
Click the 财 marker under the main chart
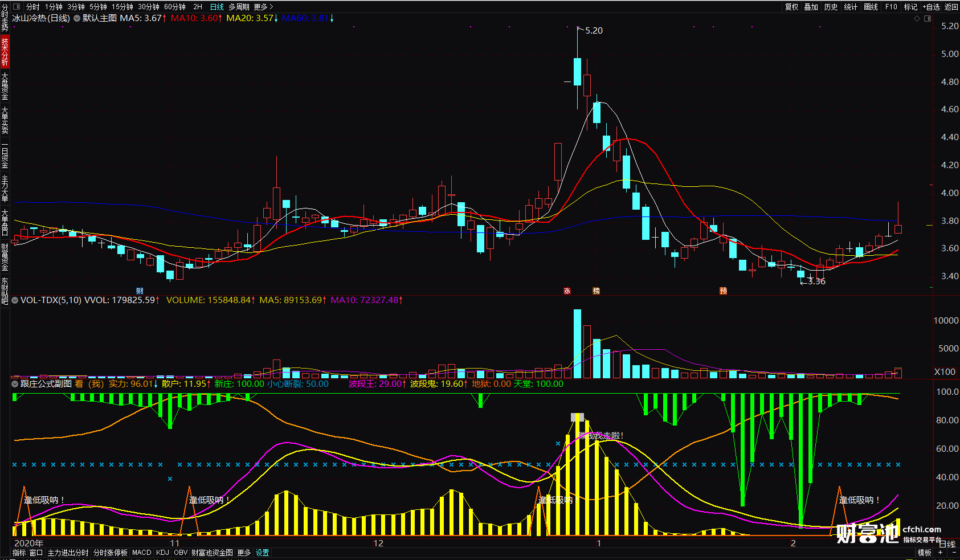[140, 291]
